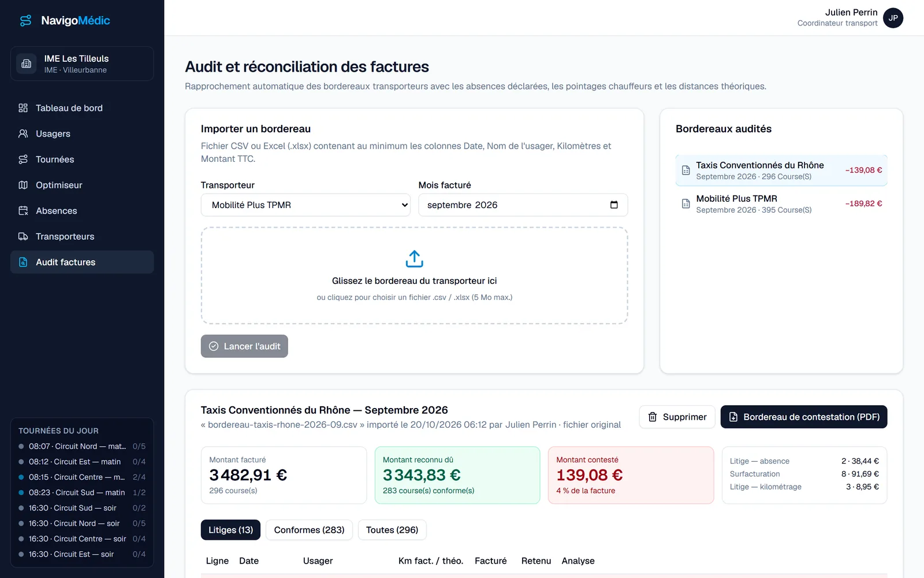This screenshot has height=578, width=924.
Task: Open the Transporteur dropdown Mobilité Plus TPMR
Action: [305, 205]
